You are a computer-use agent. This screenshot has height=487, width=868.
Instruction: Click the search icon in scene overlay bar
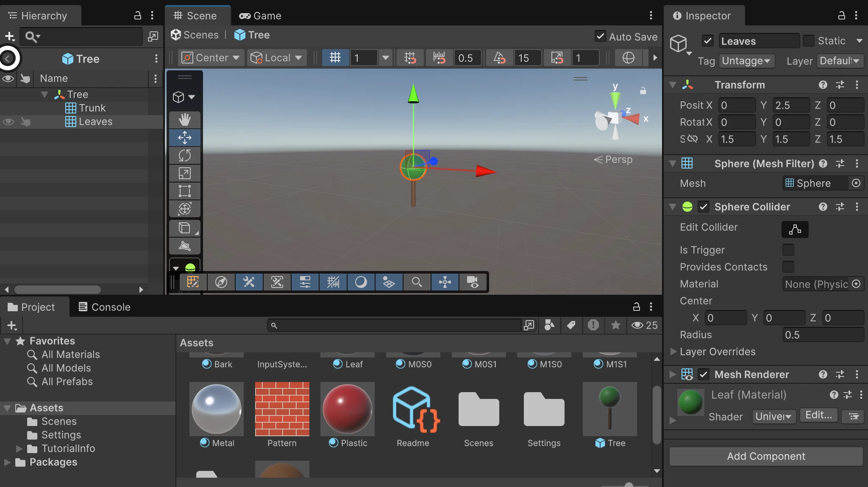[x=417, y=282]
